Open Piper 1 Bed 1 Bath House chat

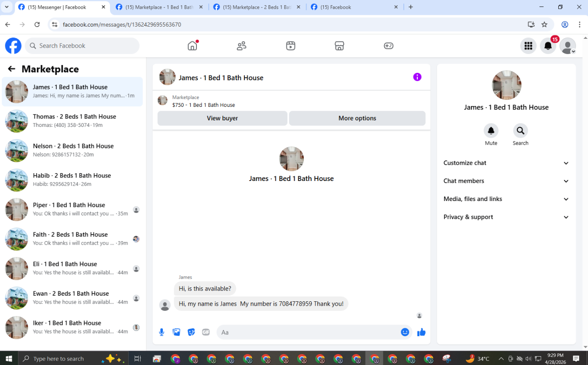(x=72, y=209)
